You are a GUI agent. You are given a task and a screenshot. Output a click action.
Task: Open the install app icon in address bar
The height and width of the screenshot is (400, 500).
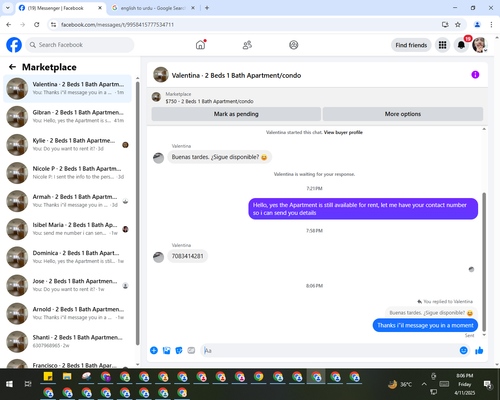coord(445,25)
